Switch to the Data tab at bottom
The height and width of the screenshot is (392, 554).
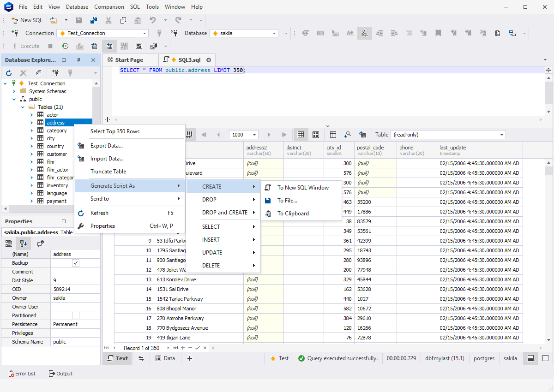tap(165, 358)
